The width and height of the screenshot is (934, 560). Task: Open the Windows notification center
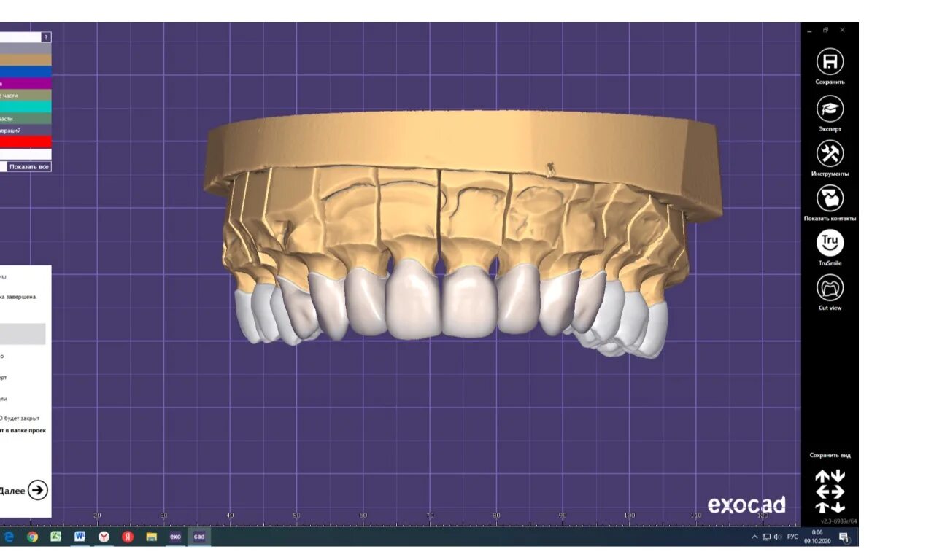point(844,537)
